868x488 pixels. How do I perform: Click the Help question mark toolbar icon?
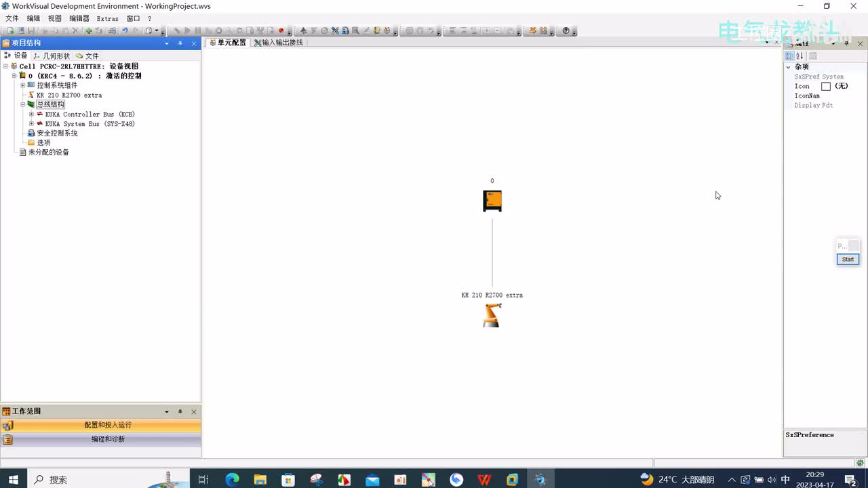coord(566,30)
